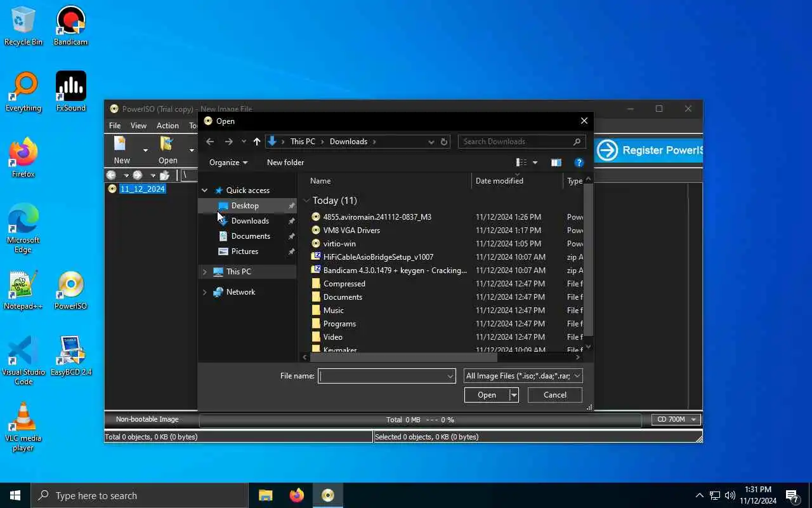Expand the Network tree node
Viewport: 812px width, 508px height.
click(205, 292)
